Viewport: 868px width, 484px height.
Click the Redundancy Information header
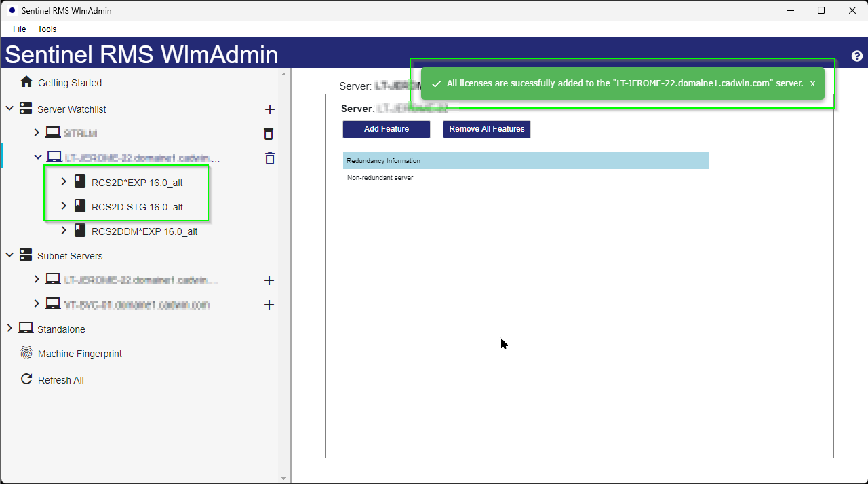(526, 160)
